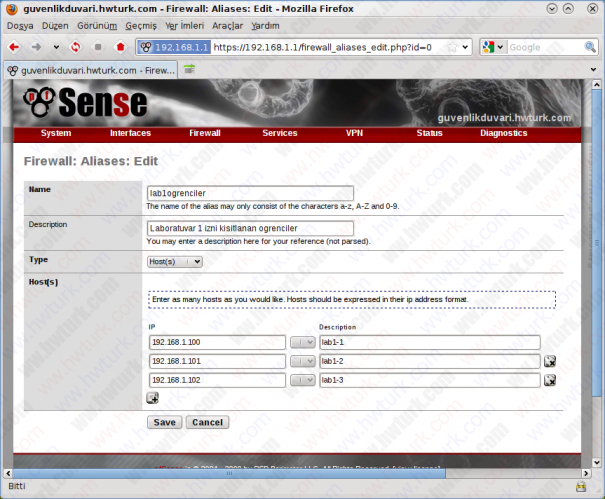Click the description field lab1-1

[430, 342]
